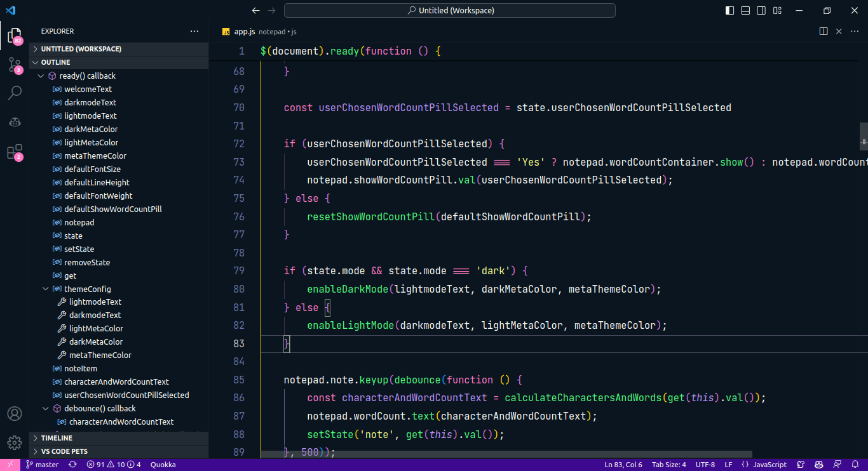Viewport: 868px width, 471px height.
Task: Open errors and warnings problems indicator
Action: [x=114, y=465]
